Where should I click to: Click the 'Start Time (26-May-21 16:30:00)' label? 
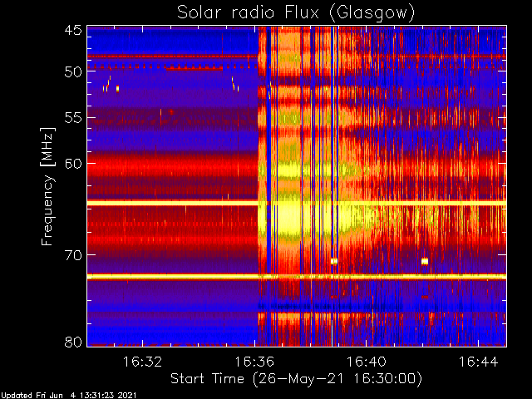click(x=296, y=379)
